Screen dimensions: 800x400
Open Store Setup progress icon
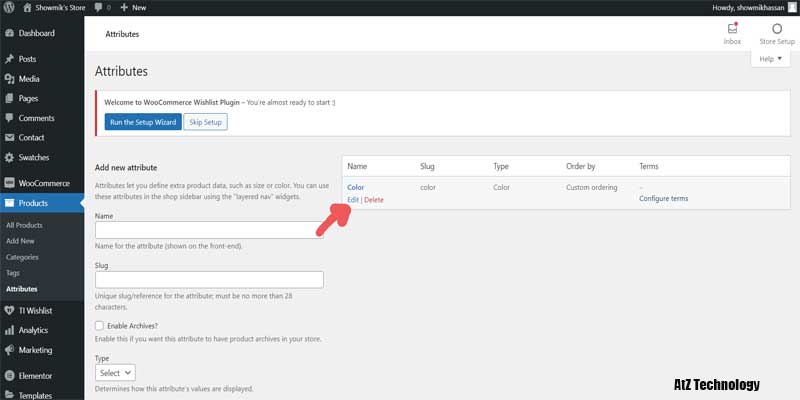coord(776,29)
